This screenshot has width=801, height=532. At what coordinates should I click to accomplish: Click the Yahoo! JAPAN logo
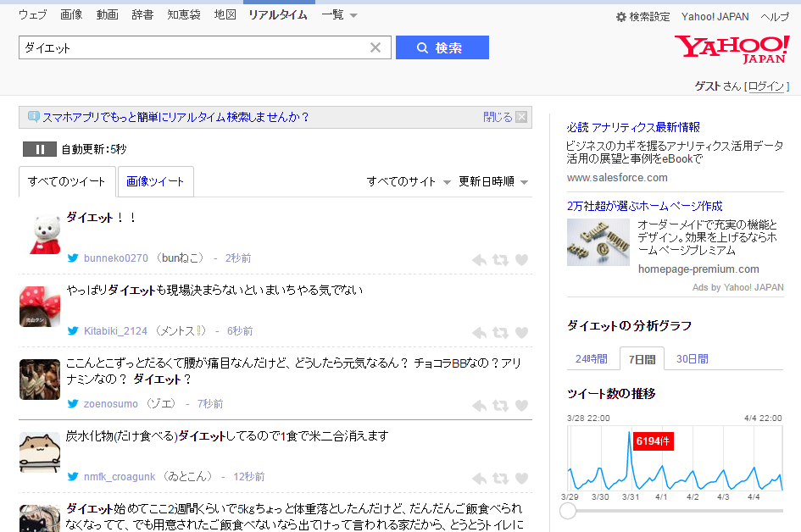731,49
